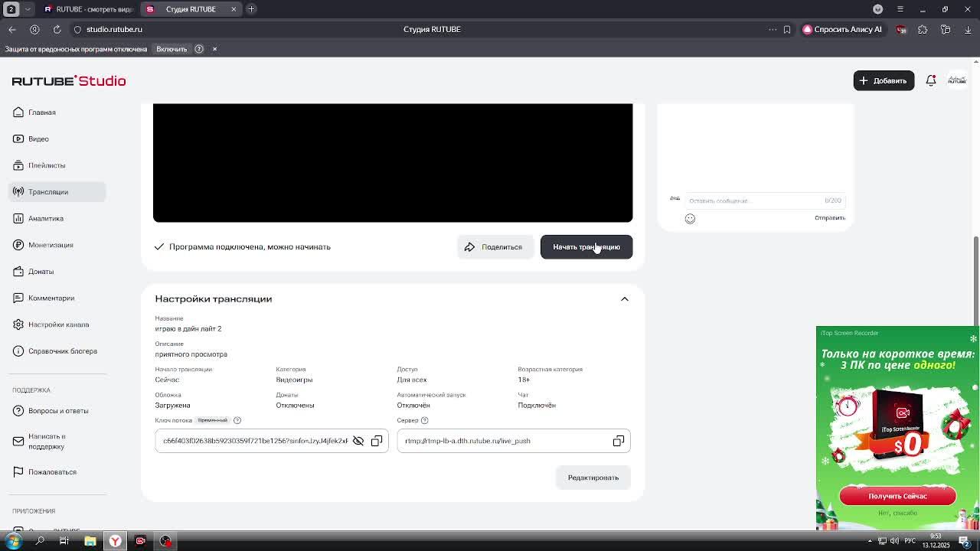Open Вопросы и ответы support page

(57, 411)
